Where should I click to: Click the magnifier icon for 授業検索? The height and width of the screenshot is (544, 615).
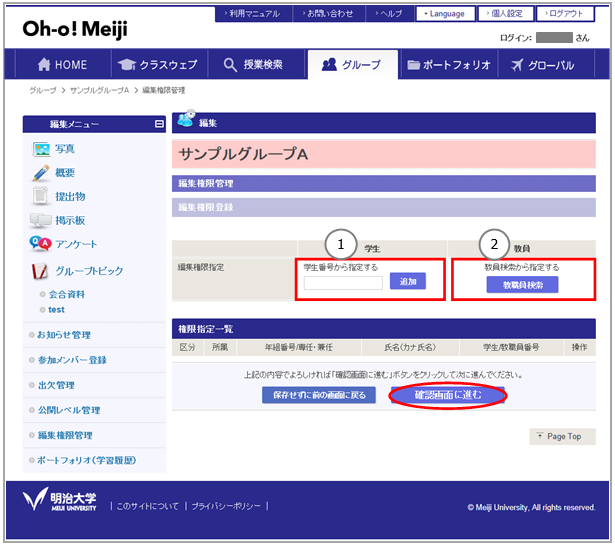click(230, 65)
